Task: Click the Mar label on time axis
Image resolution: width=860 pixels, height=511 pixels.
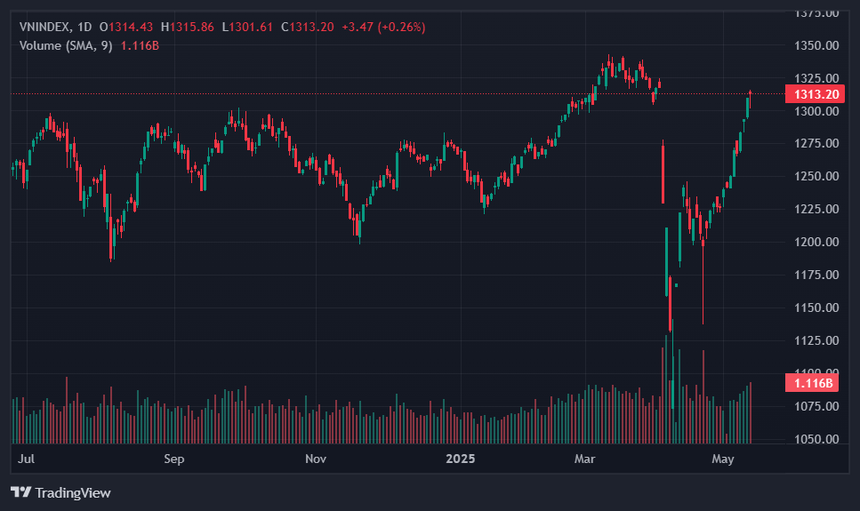Action: tap(585, 459)
